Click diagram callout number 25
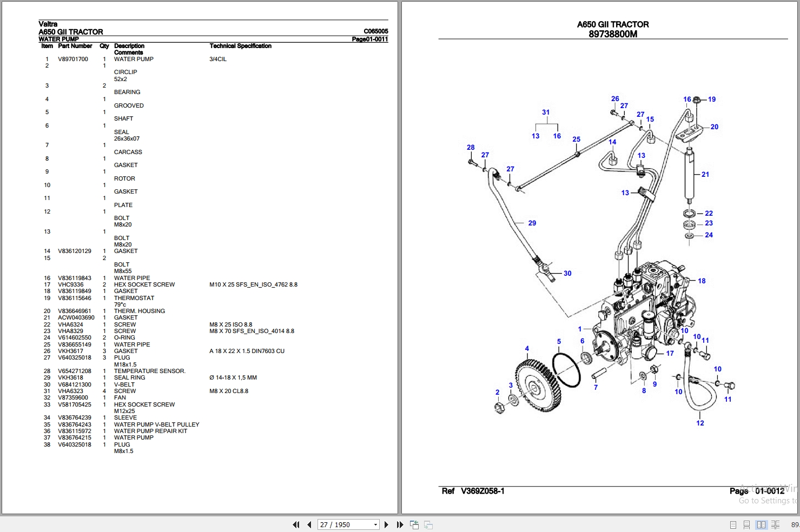The width and height of the screenshot is (800, 532). click(x=577, y=139)
